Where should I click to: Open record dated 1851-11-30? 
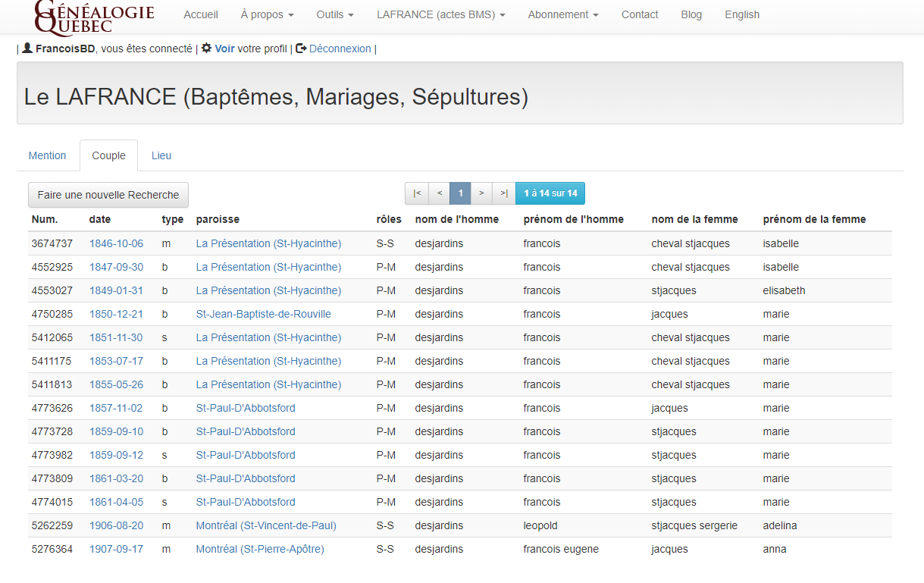(x=116, y=337)
